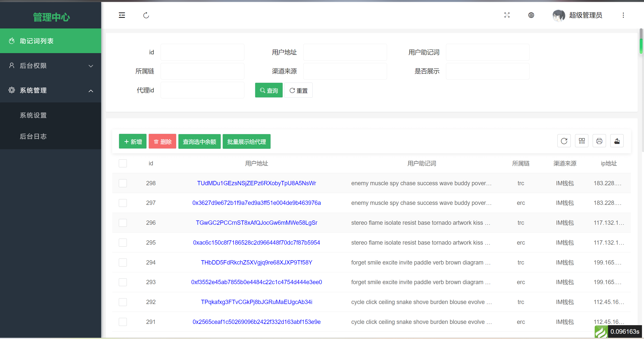Click the refresh/reload icon in toolbar
Viewport: 644px width, 339px height.
pyautogui.click(x=564, y=141)
